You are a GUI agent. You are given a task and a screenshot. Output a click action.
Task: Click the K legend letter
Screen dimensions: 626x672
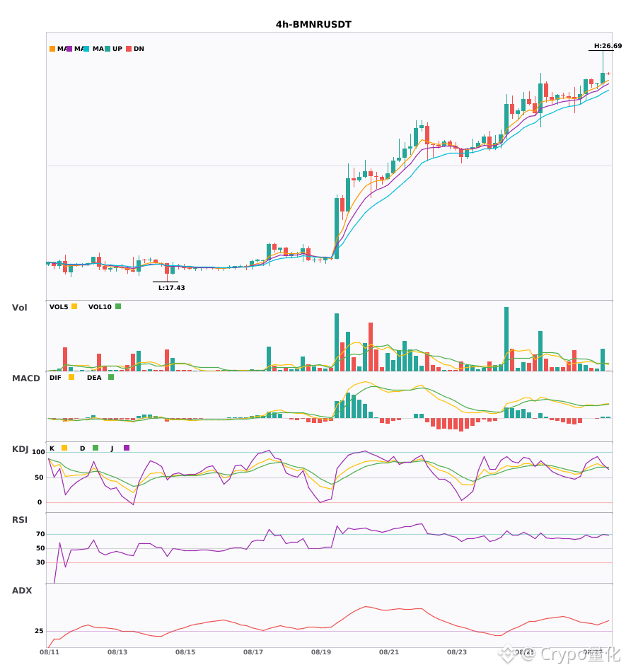pos(52,448)
